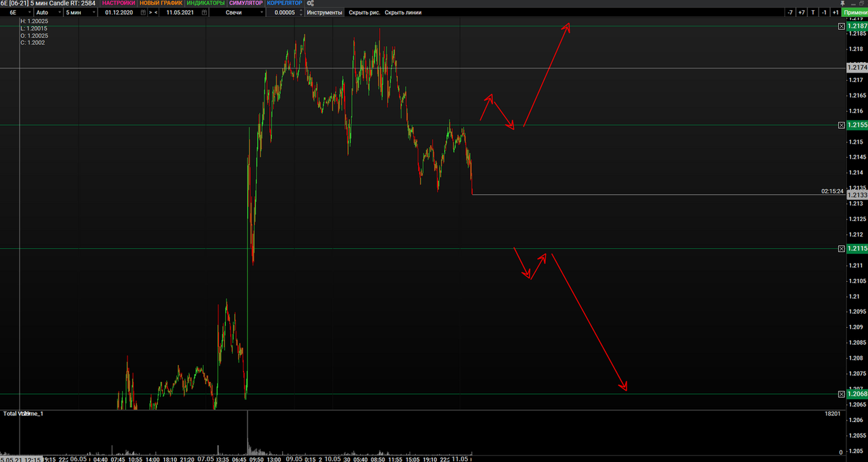The image size is (868, 462).
Task: Click the green Применить apply button
Action: click(x=854, y=12)
